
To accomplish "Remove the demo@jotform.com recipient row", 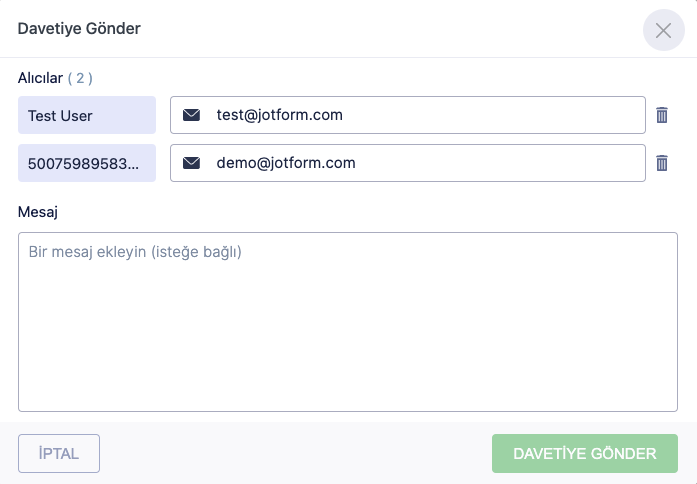I will (x=661, y=163).
